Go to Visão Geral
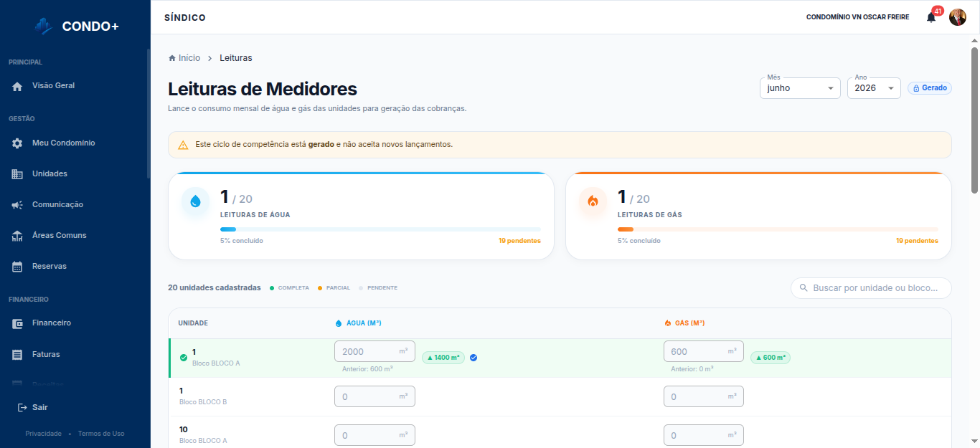Image resolution: width=980 pixels, height=448 pixels. click(x=75, y=86)
